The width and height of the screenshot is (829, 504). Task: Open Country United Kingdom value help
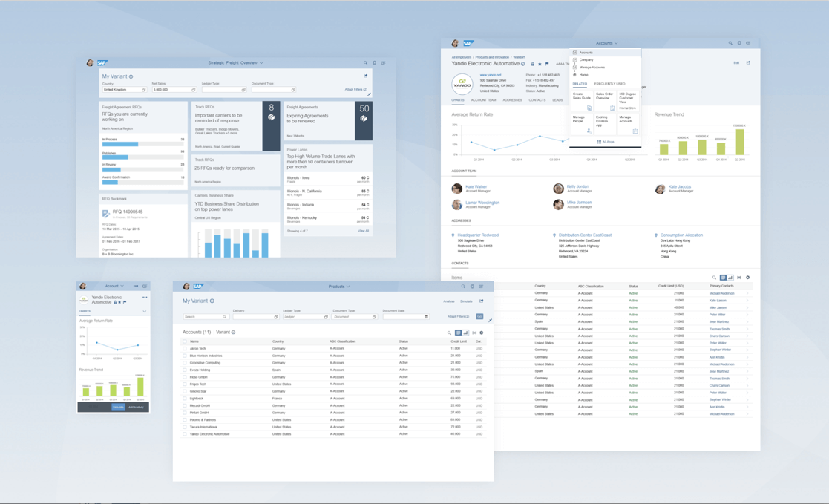[144, 90]
